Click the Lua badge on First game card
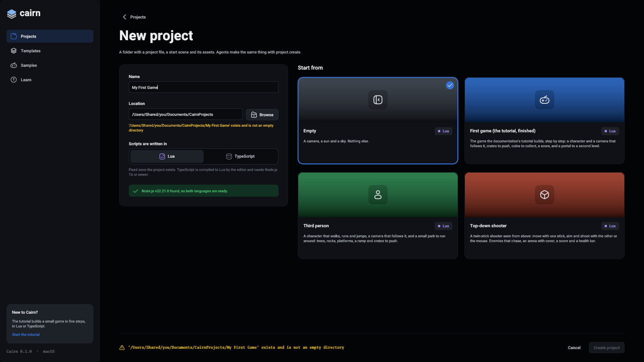644x362 pixels. (610, 131)
